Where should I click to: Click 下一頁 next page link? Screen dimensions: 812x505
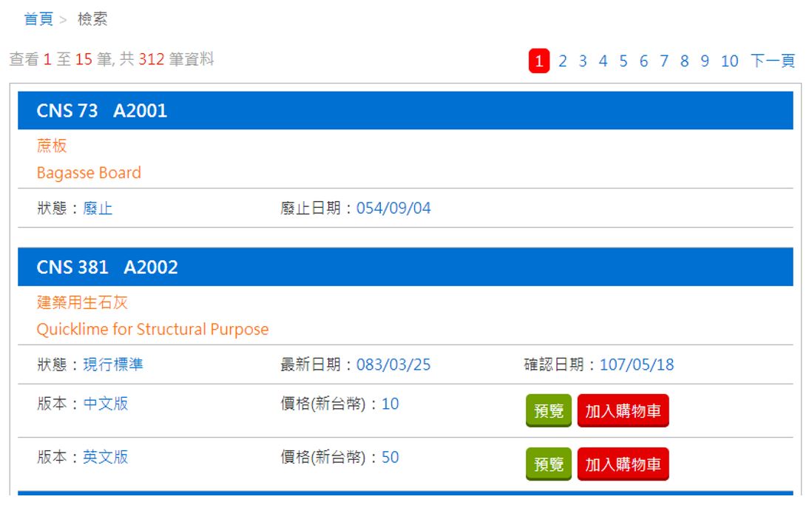[x=773, y=61]
